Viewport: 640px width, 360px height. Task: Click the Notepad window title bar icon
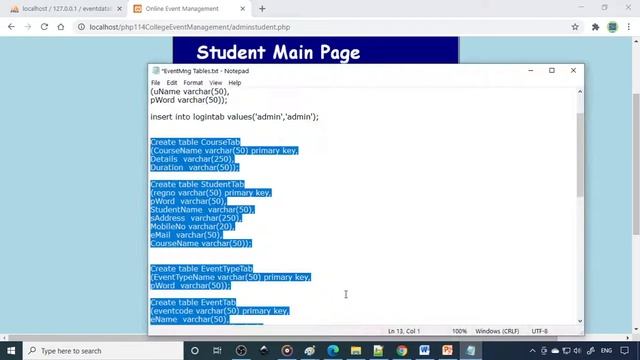[156, 71]
